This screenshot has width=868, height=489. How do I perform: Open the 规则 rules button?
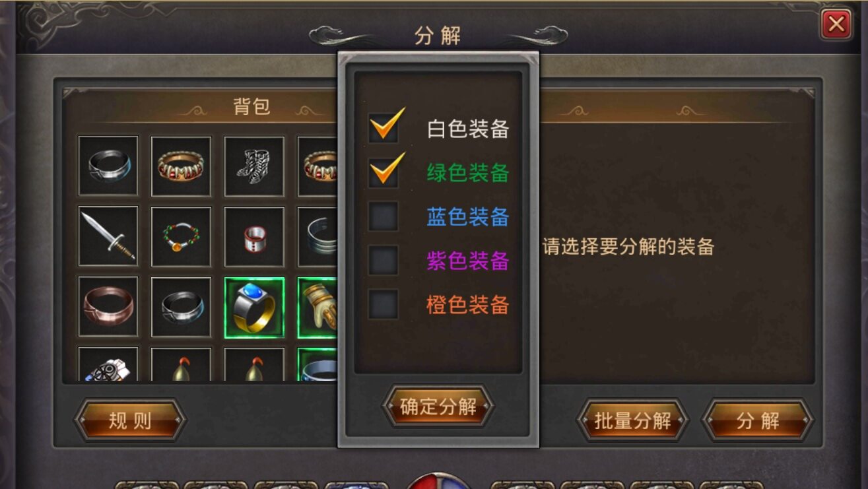pyautogui.click(x=130, y=420)
